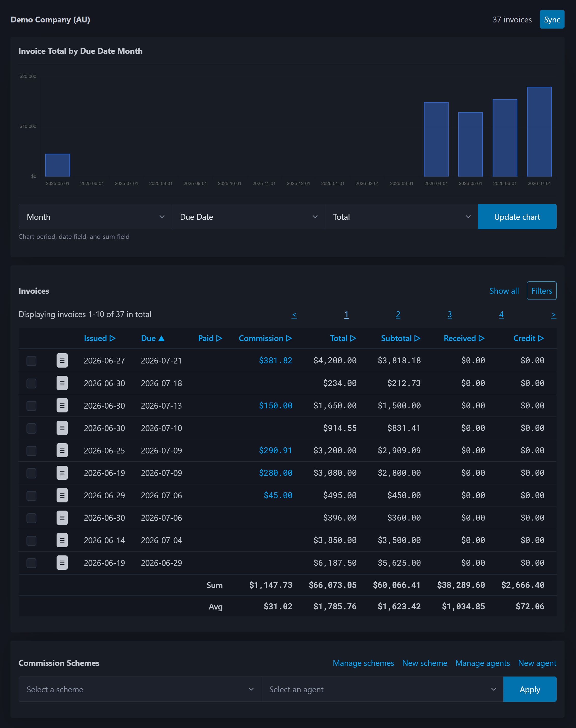The width and height of the screenshot is (576, 728).
Task: Click the Avg total $1,785.76 value
Action: tap(335, 607)
